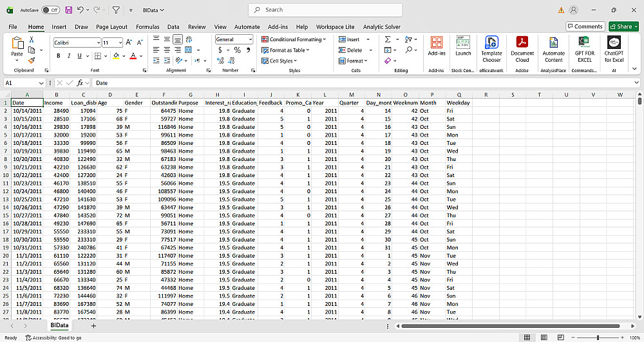644x342 pixels.
Task: Click the AutoSum sigma icon
Action: click(388, 39)
